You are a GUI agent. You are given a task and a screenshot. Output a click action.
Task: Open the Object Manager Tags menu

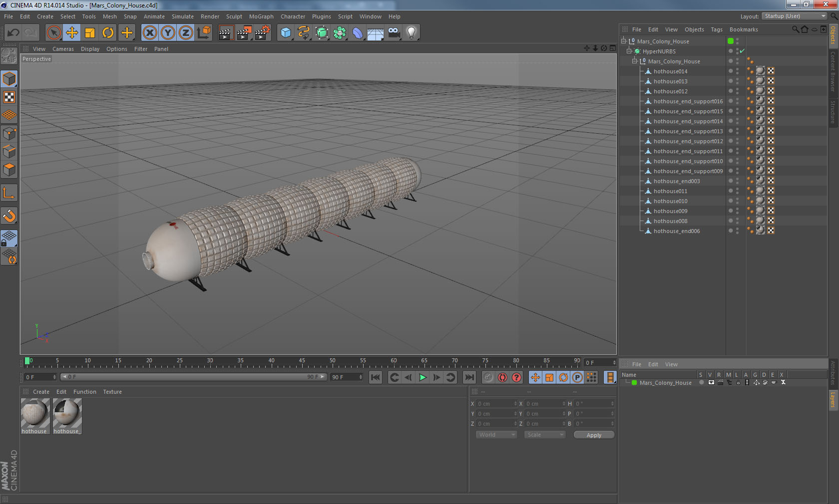pyautogui.click(x=716, y=29)
